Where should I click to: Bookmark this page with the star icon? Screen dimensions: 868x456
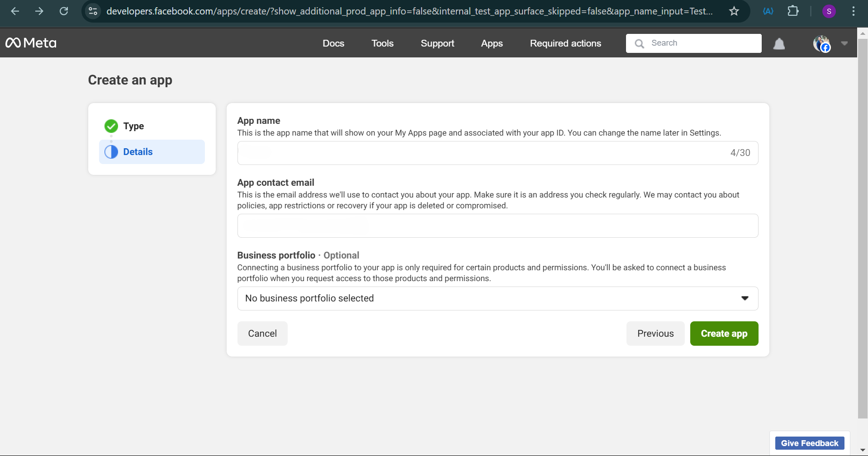tap(734, 11)
